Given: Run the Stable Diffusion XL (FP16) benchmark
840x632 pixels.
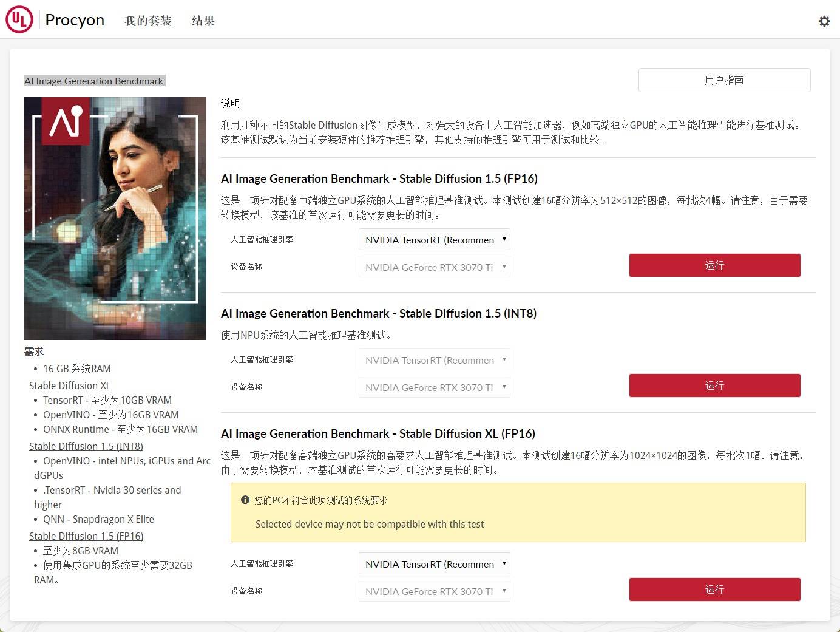Looking at the screenshot, I should pyautogui.click(x=714, y=590).
